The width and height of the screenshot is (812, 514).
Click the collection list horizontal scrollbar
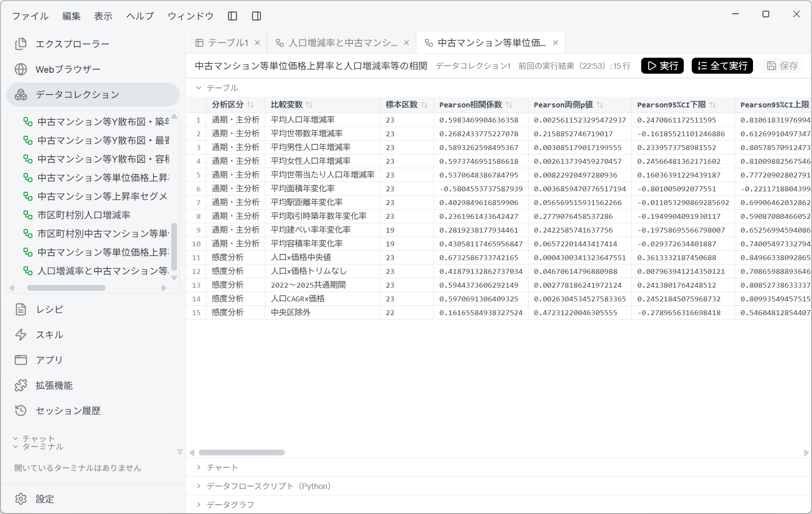coord(67,288)
